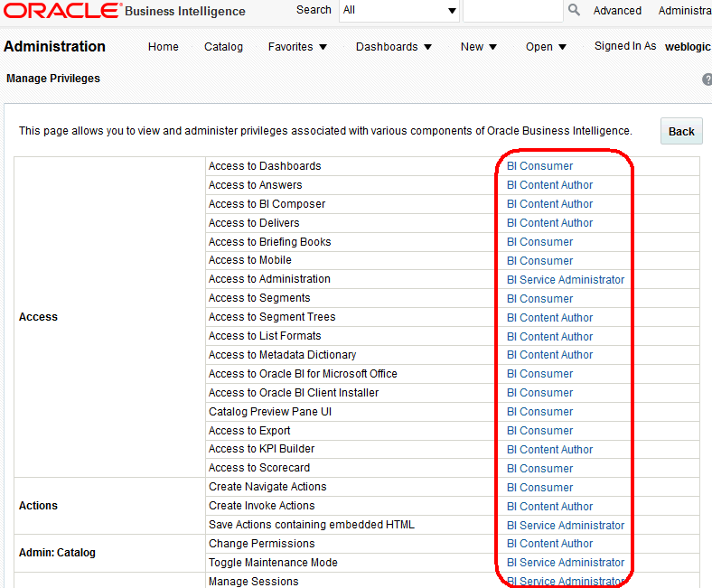Screen dimensions: 712x588
Task: Open BI Service Administrator for Access to Administration
Action: [x=566, y=280]
